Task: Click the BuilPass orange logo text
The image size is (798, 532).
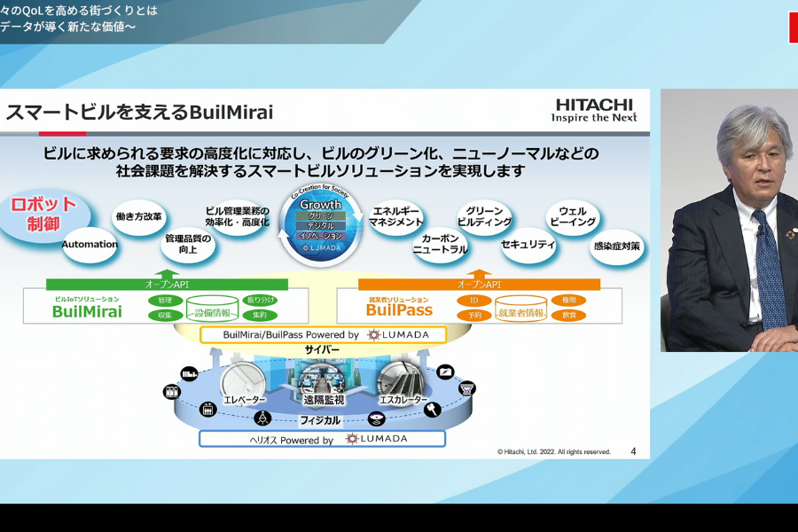Action: click(x=400, y=310)
